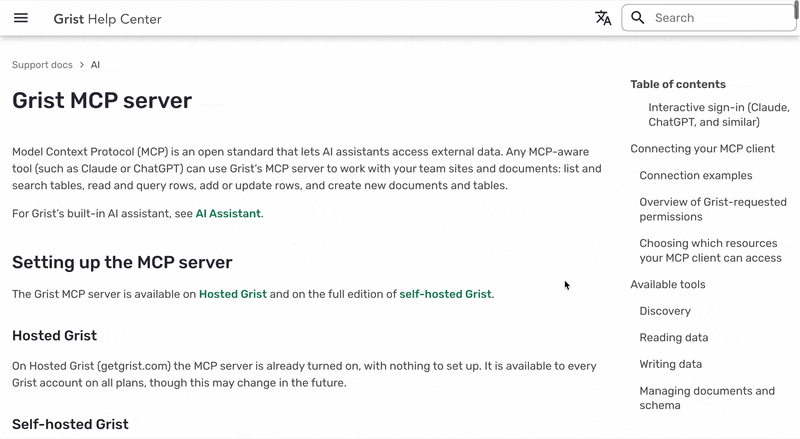Jump to Reading data in contents
Screen dimensions: 800x439
[x=674, y=337]
